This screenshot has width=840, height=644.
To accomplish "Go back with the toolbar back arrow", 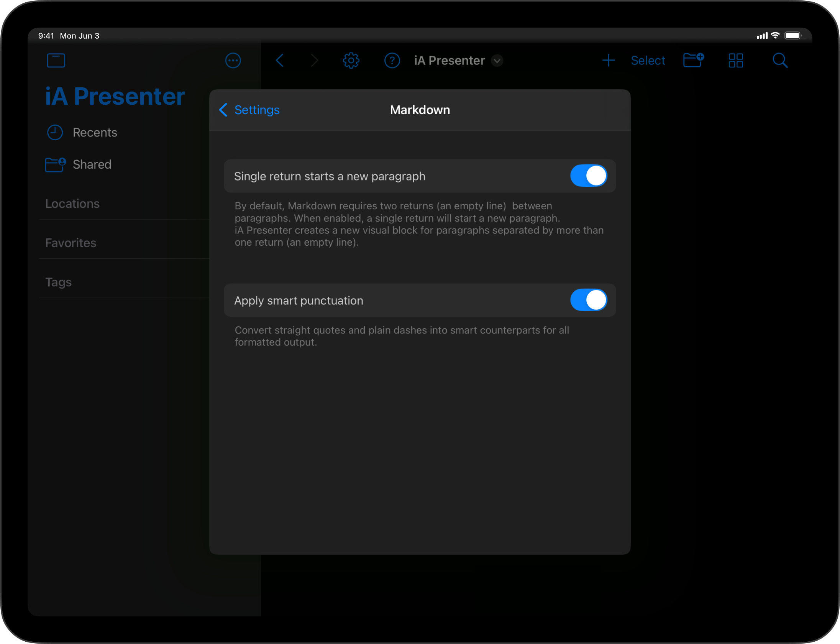I will [x=280, y=61].
